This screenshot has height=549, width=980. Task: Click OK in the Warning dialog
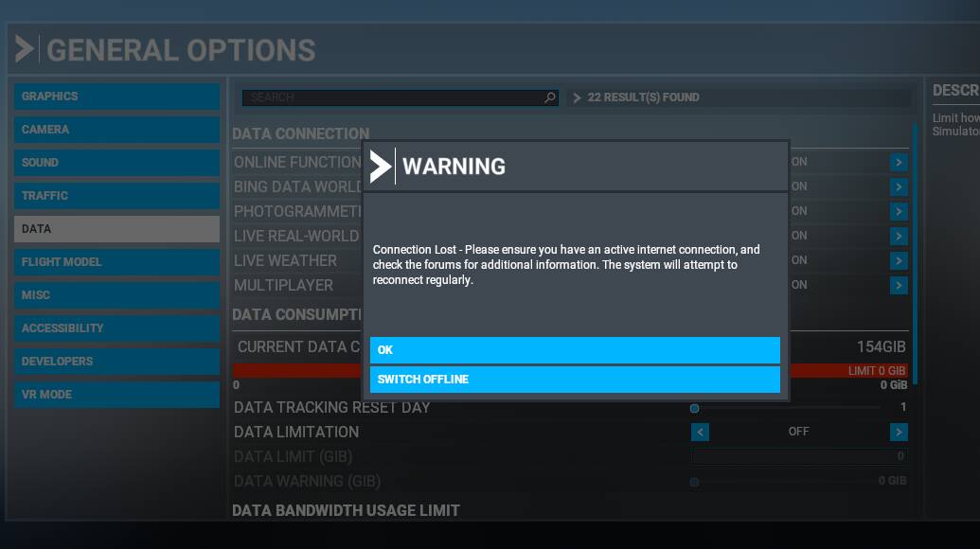point(575,350)
